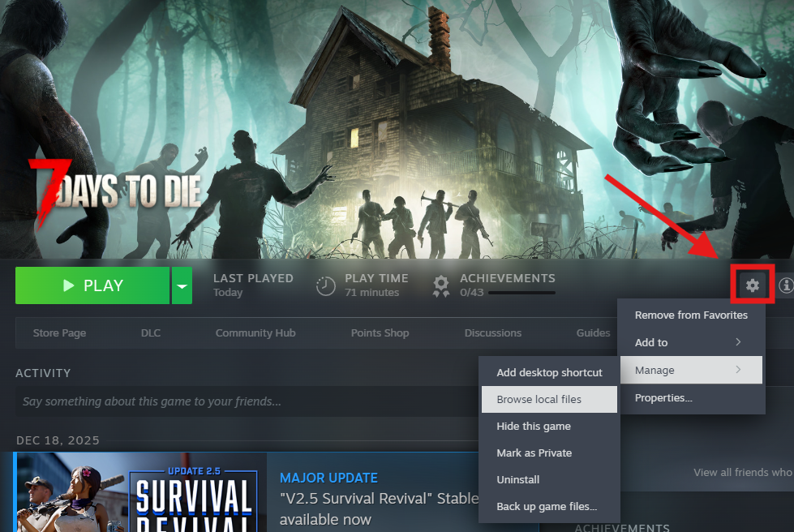Image resolution: width=794 pixels, height=532 pixels.
Task: Click the DEC 18, 2025 date label
Action: [x=58, y=440]
